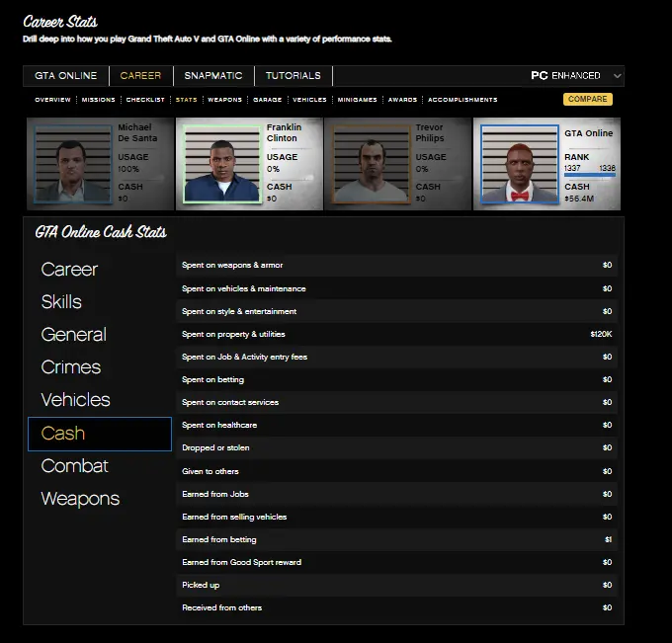
Task: Expand the PC ENHANCED platform dropdown
Action: [575, 76]
